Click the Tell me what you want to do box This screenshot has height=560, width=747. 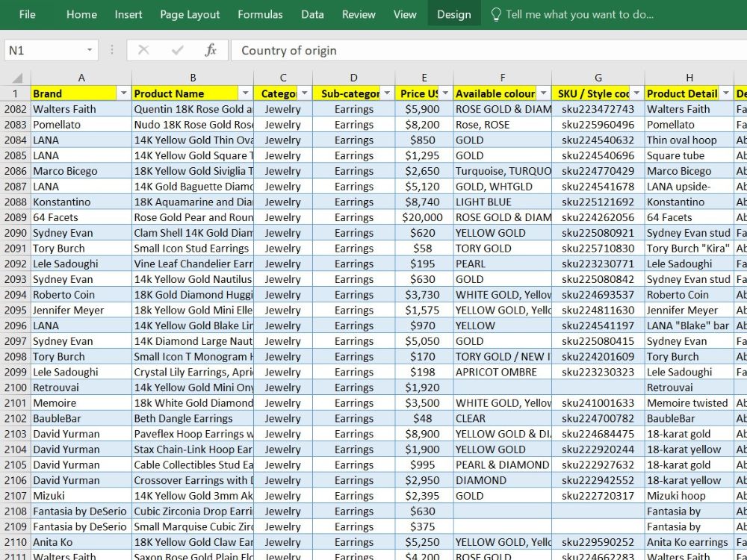click(x=580, y=14)
